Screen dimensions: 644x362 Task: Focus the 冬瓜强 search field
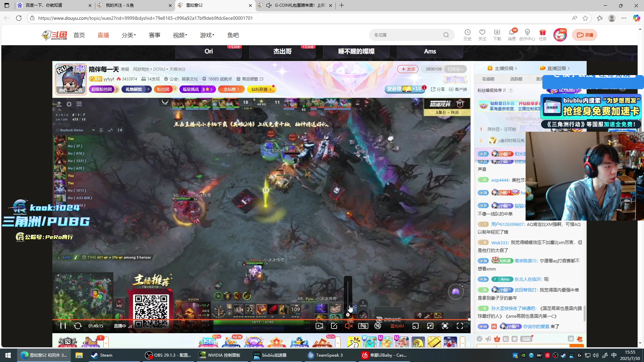click(407, 35)
